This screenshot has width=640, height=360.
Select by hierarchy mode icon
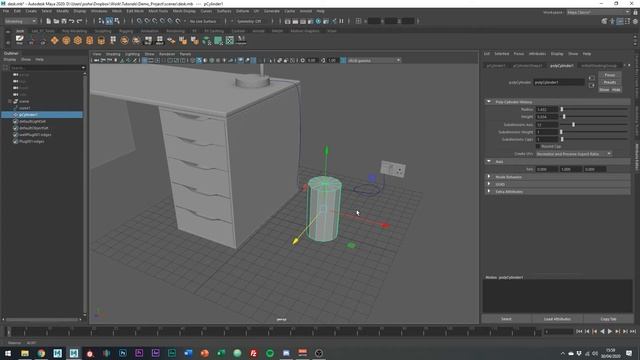pos(101,21)
